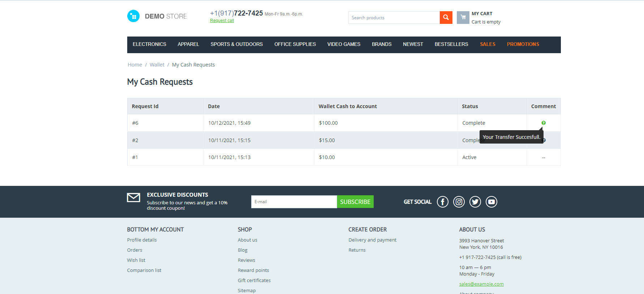Image resolution: width=644 pixels, height=294 pixels.
Task: Click the Request call link
Action: tap(222, 21)
